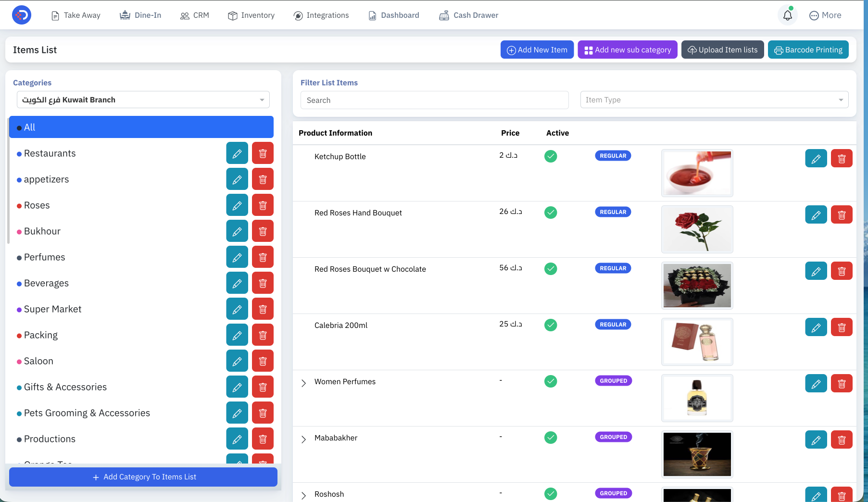This screenshot has height=502, width=868.
Task: Edit the Red Roses Hand Bouquet item
Action: tap(816, 214)
